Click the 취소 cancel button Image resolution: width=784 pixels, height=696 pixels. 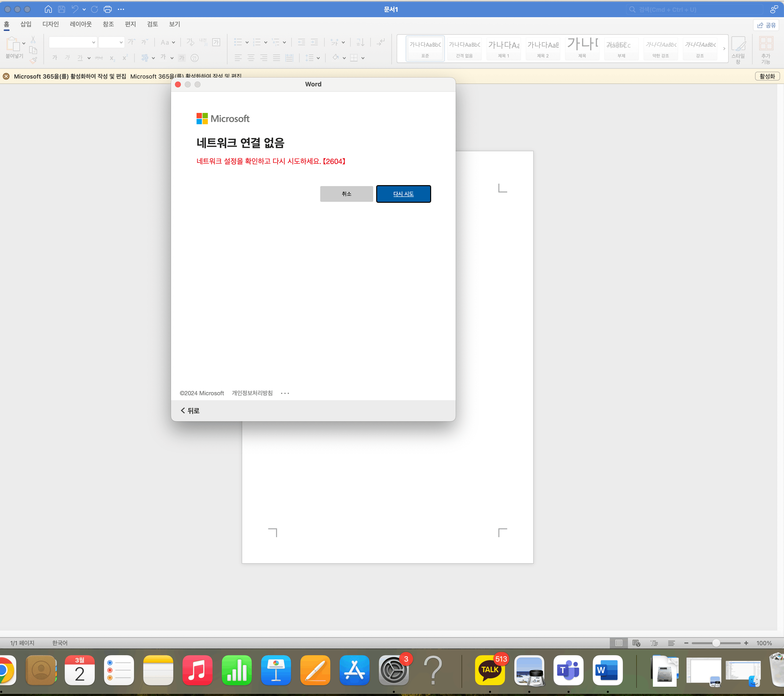click(x=346, y=194)
